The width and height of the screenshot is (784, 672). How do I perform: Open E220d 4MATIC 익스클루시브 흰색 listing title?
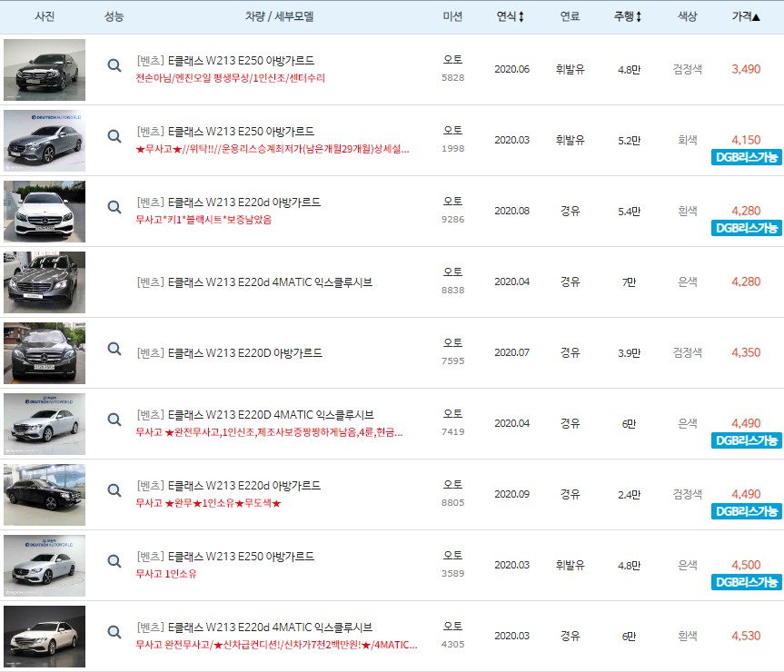point(254,628)
